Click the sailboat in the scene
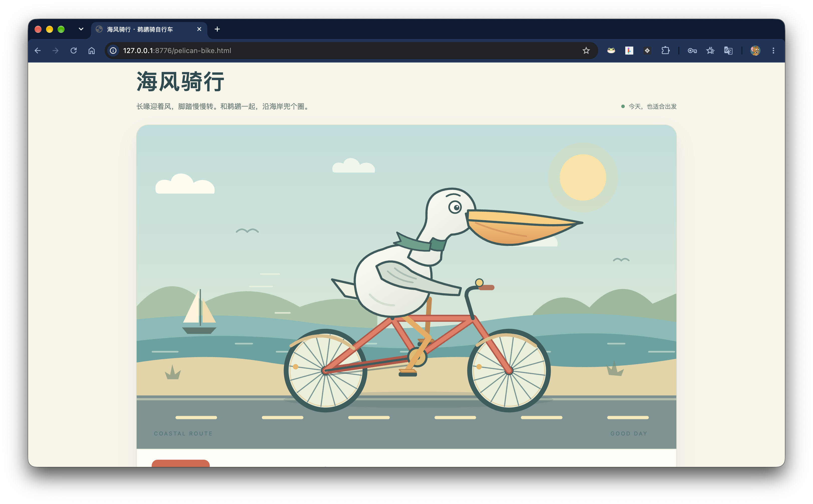Screen dimensions: 813x504 coord(199,311)
